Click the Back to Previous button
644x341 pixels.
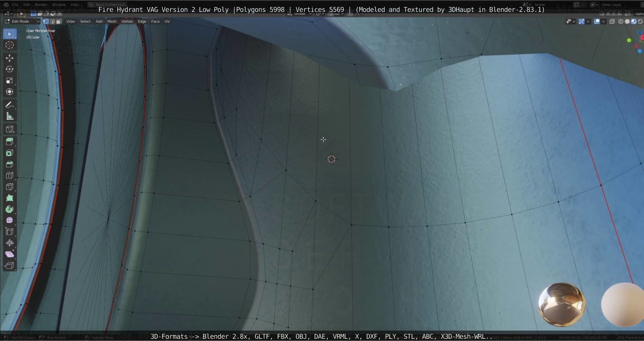click(x=107, y=5)
